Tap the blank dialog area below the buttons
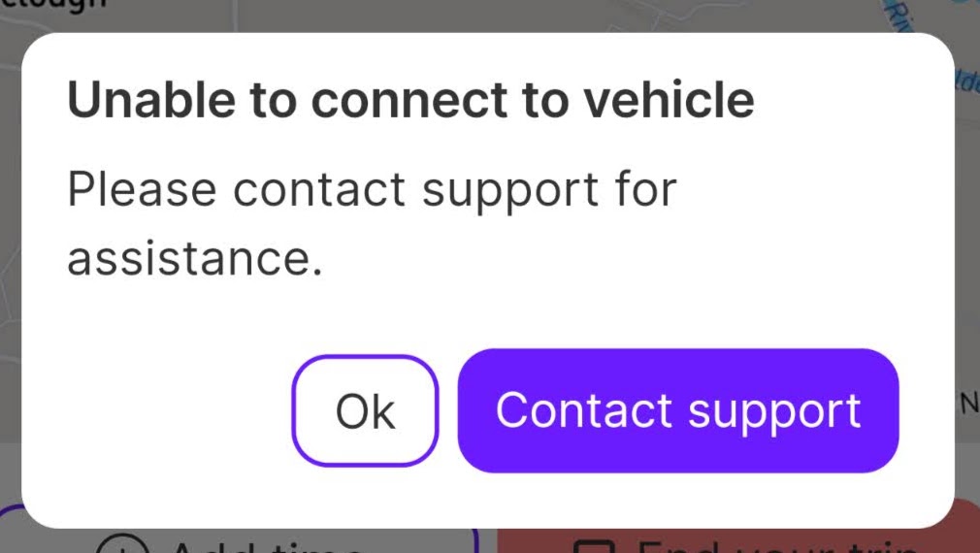The image size is (980, 553). 487,500
